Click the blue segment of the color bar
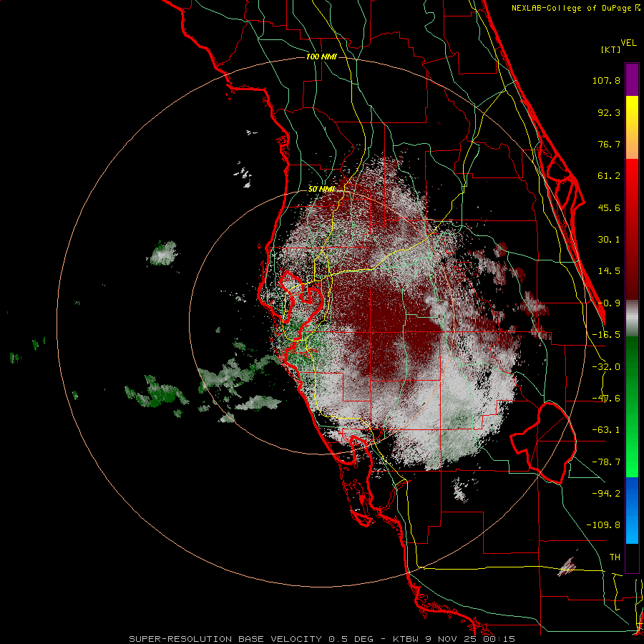This screenshot has height=644, width=644. coord(632,510)
